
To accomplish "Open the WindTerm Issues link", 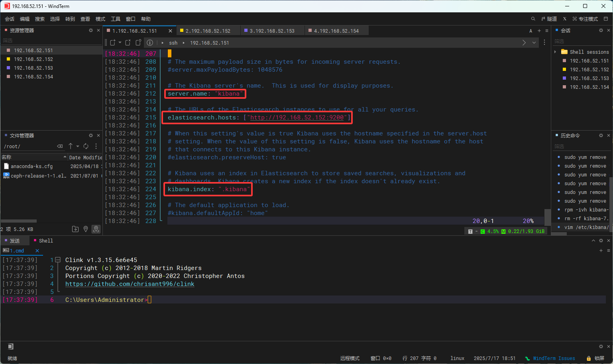I will (x=554, y=358).
